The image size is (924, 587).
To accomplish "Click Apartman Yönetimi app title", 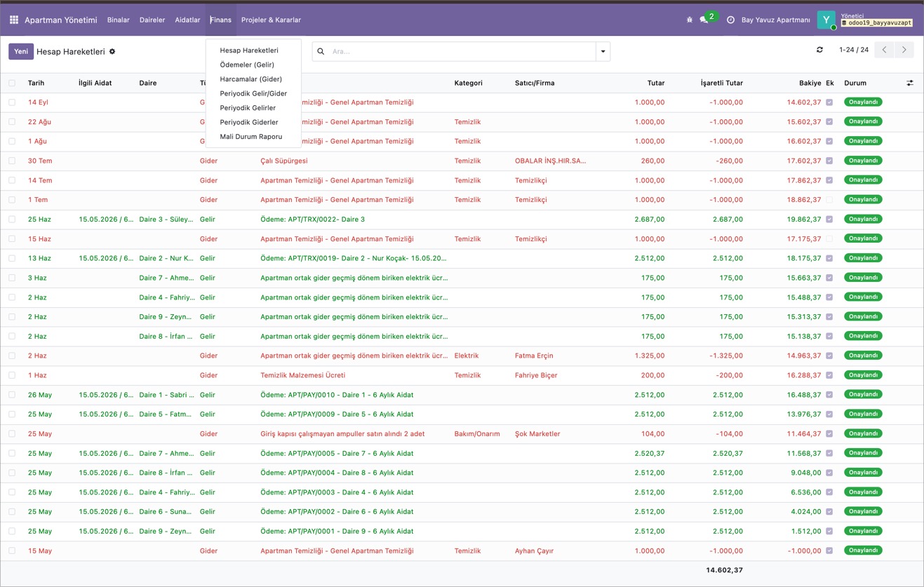I will 61,20.
